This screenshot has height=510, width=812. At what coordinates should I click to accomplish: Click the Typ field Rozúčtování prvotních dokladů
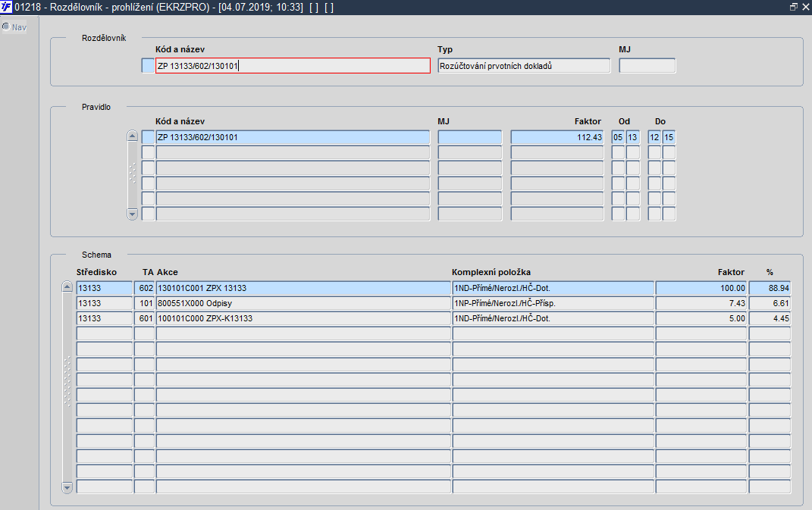coord(524,66)
